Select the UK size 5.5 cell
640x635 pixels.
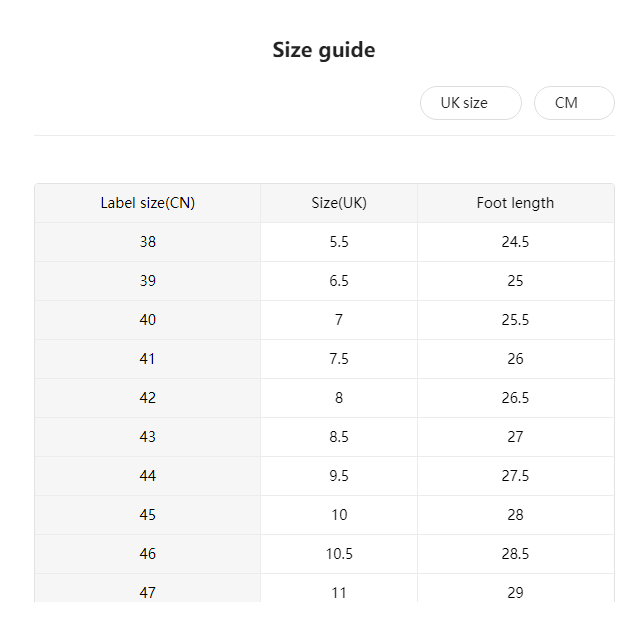(x=339, y=242)
